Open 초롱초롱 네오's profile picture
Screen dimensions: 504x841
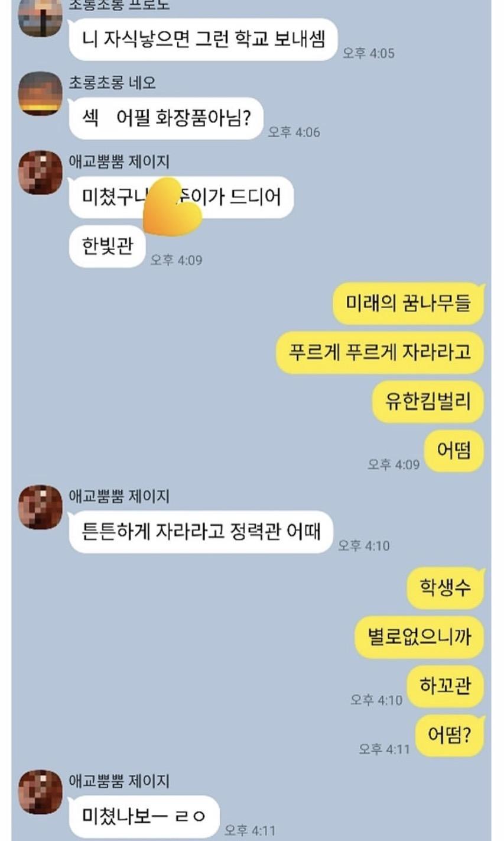tap(40, 93)
